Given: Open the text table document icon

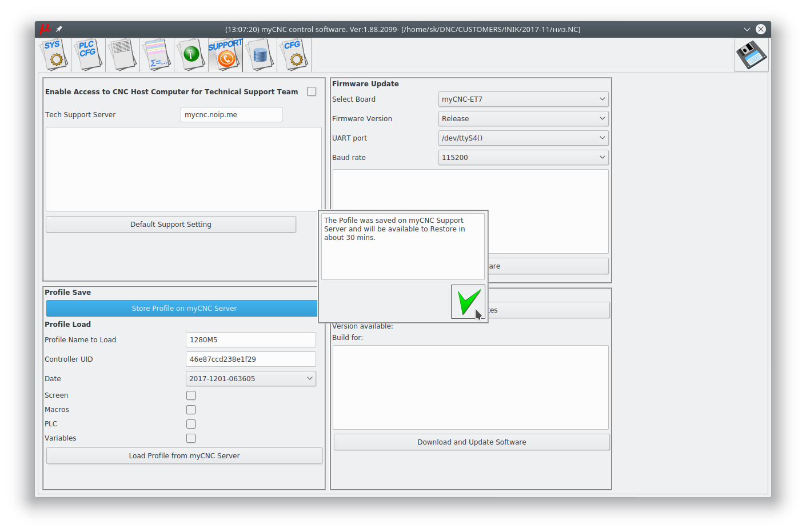Looking at the screenshot, I should [x=122, y=54].
